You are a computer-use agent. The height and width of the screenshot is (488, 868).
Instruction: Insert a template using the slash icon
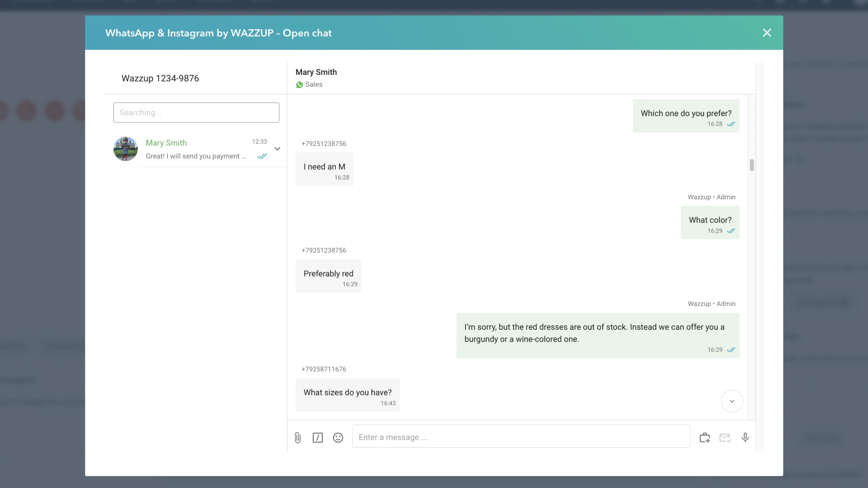point(317,437)
